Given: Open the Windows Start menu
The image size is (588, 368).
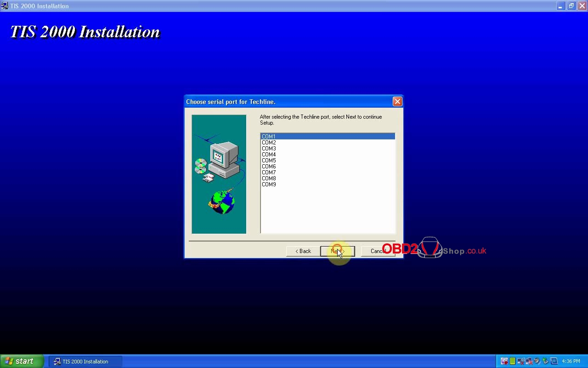Looking at the screenshot, I should tap(22, 362).
